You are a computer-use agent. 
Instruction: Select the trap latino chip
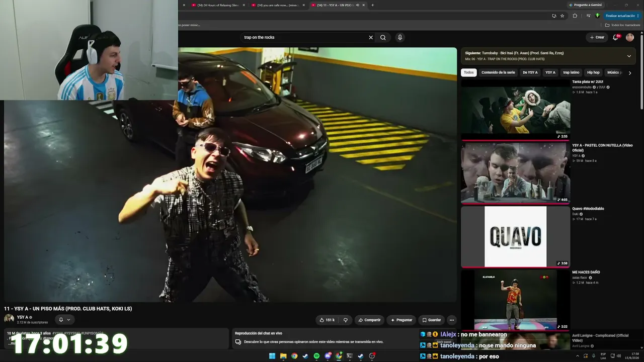[x=571, y=72]
